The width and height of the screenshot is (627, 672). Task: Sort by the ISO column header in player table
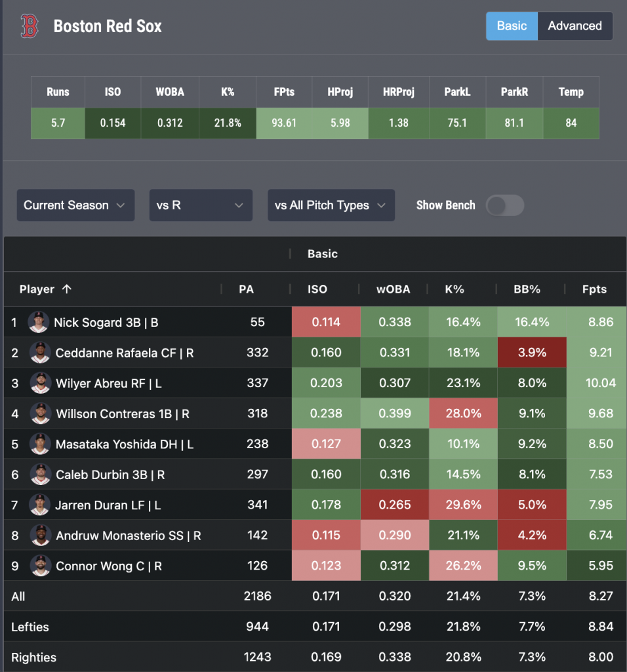click(317, 289)
